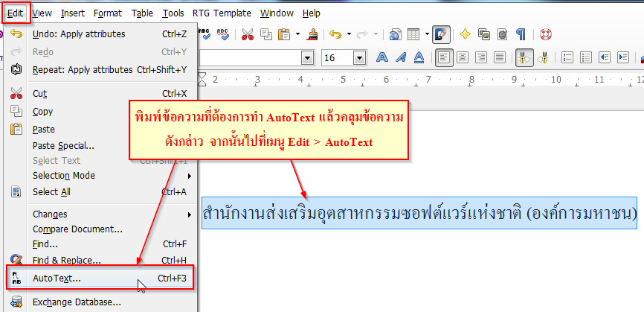Toggle nonprinting characters pilcrow
644x312 pixels.
(521, 34)
